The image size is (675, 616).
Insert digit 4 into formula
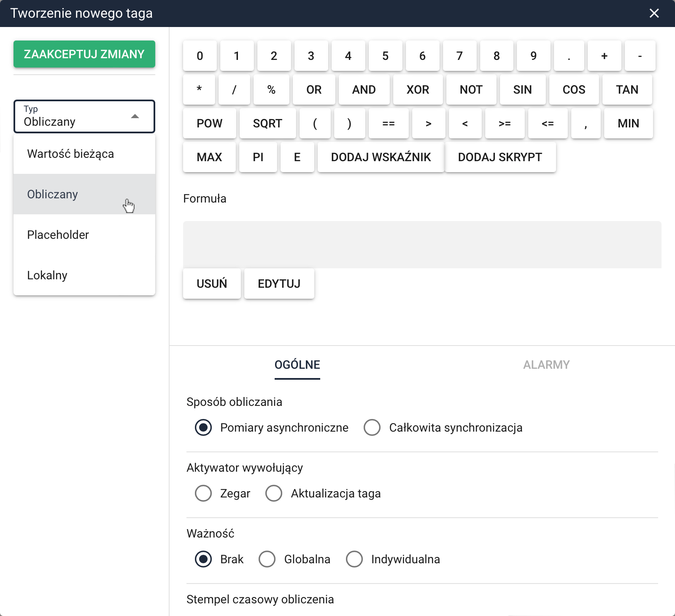pyautogui.click(x=348, y=56)
